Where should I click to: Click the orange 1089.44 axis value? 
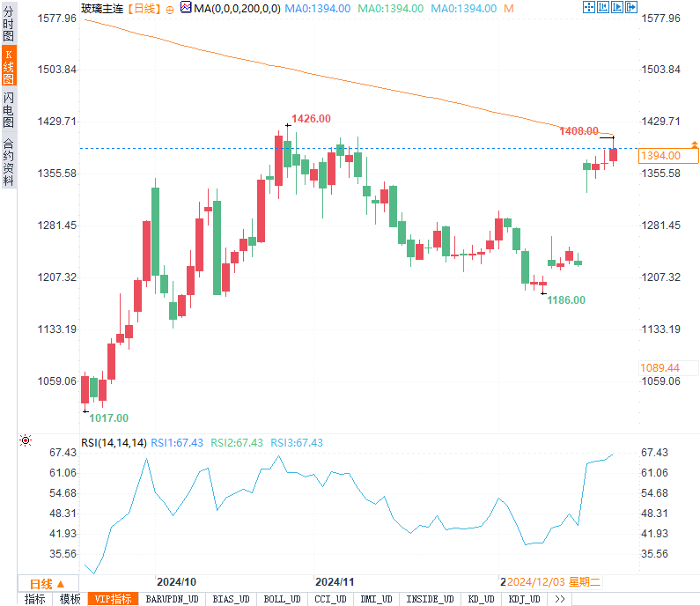[659, 368]
